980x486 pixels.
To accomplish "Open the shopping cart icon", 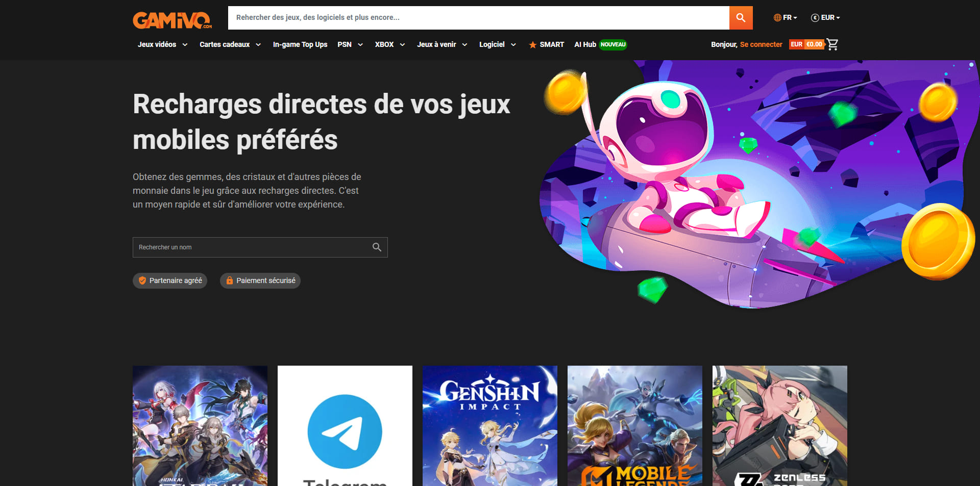I will coord(832,44).
